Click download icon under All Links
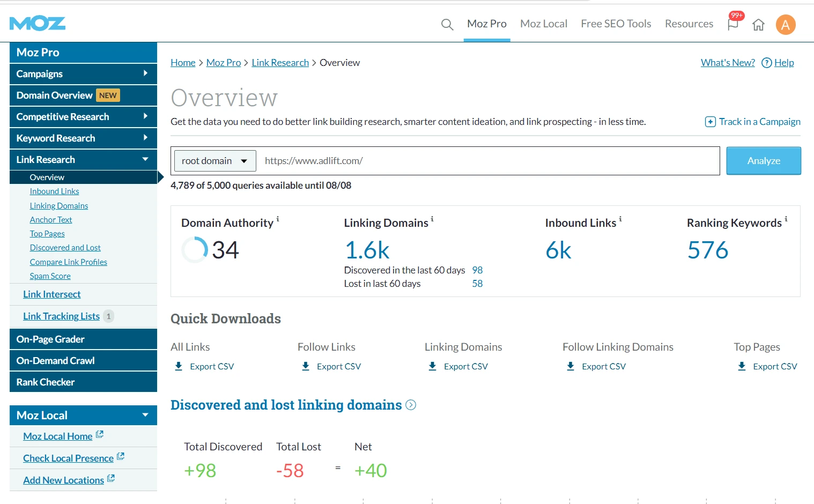The image size is (814, 504). 179,366
